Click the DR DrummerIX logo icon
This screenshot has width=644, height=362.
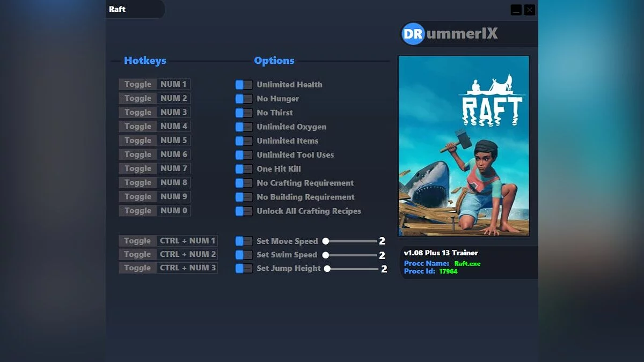412,34
